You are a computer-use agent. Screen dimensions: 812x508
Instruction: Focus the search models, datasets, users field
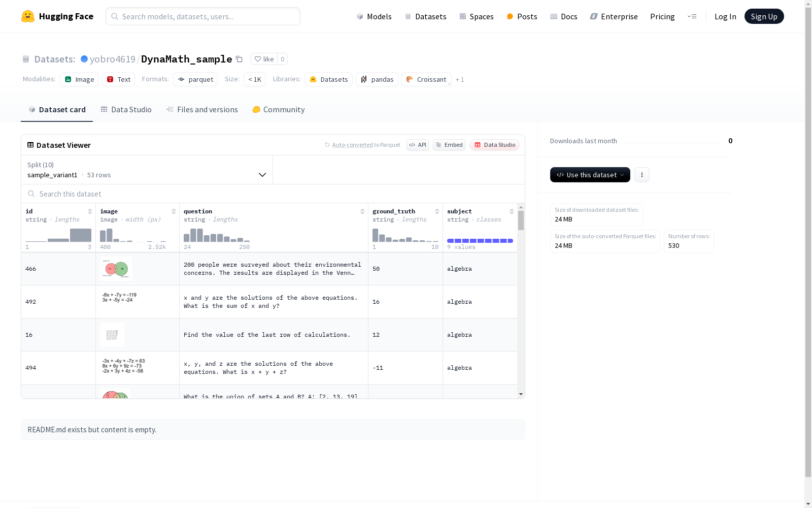pos(203,16)
